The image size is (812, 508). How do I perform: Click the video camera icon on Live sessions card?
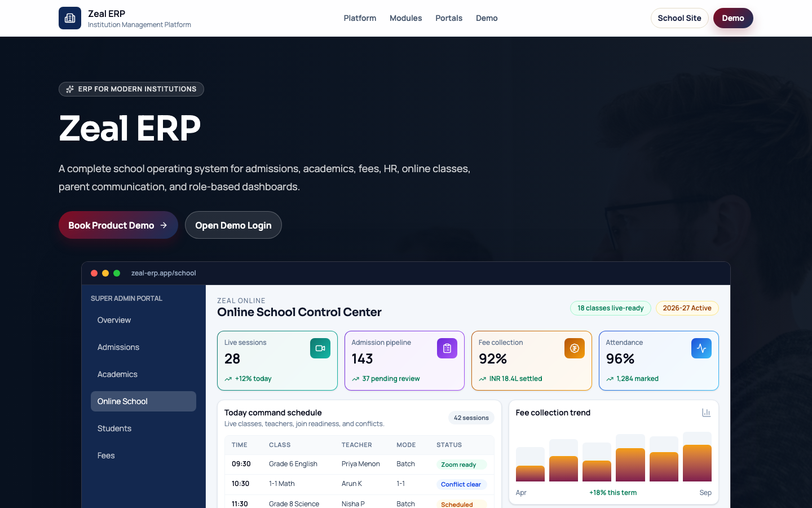click(320, 348)
